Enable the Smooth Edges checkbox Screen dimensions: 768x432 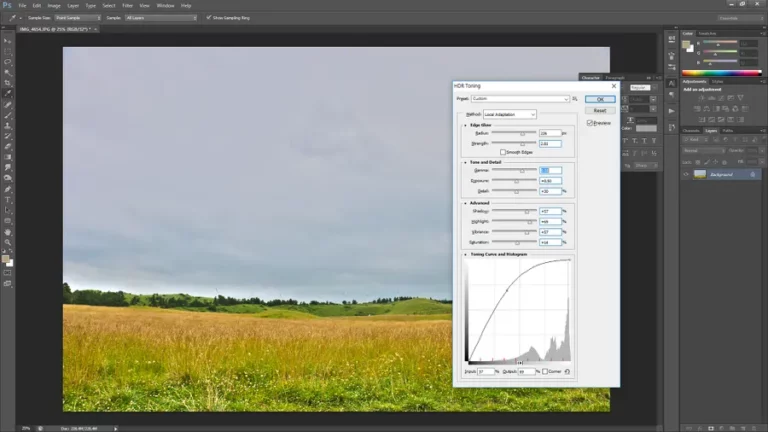pos(503,151)
